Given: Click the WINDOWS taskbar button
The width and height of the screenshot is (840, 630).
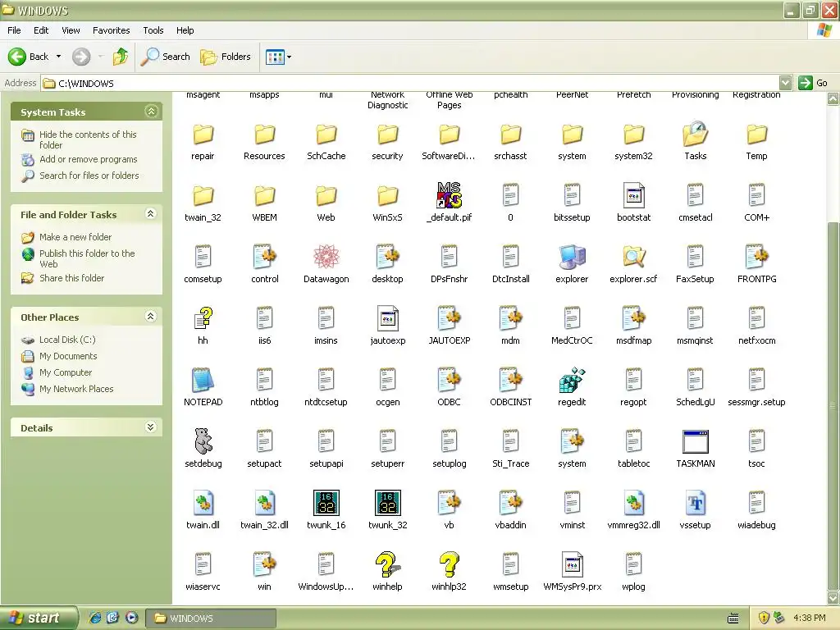Looking at the screenshot, I should click(x=212, y=619).
